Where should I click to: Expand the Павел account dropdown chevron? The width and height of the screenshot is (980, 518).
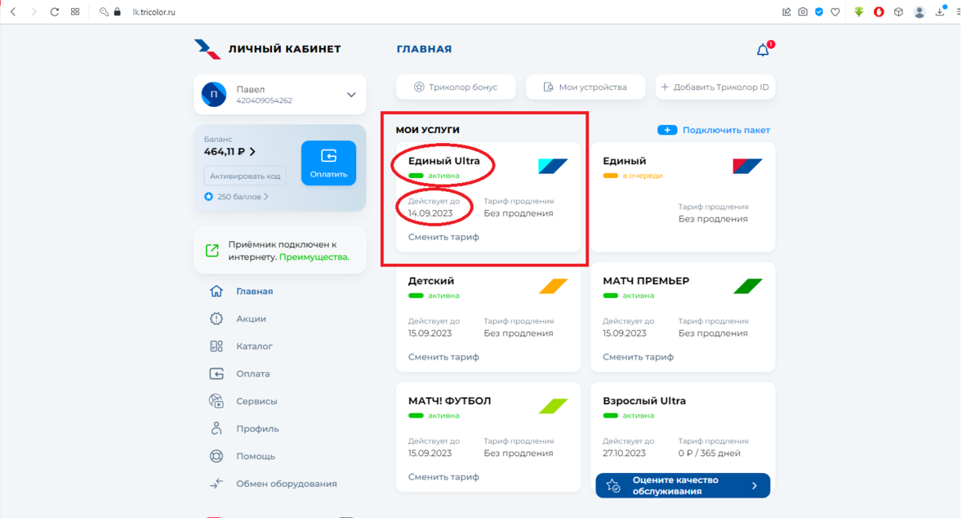351,95
